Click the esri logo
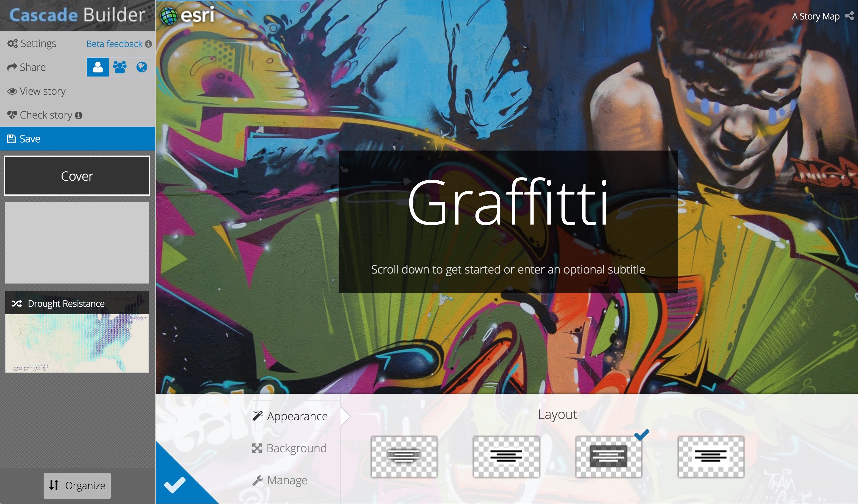Screen dimensions: 858x504 188,16
